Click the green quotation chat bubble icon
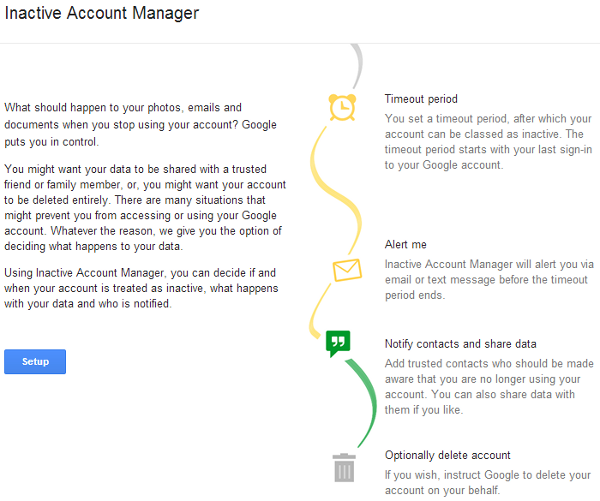 (x=338, y=343)
